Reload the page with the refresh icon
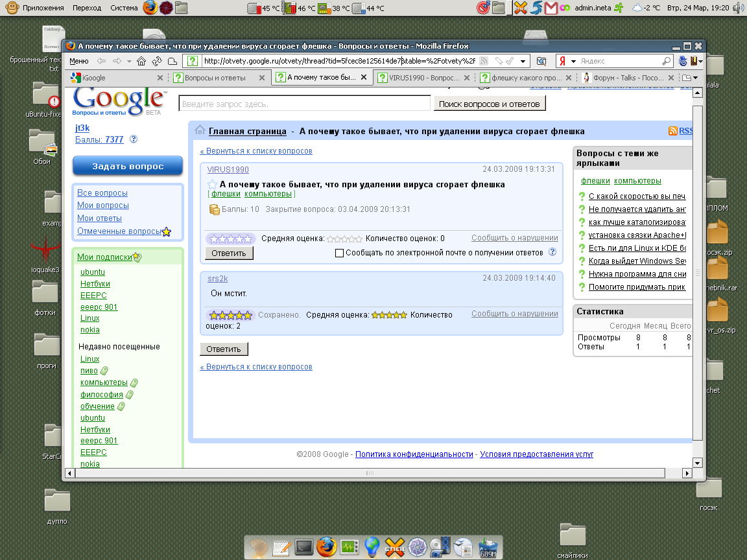The image size is (747, 560). (x=157, y=61)
